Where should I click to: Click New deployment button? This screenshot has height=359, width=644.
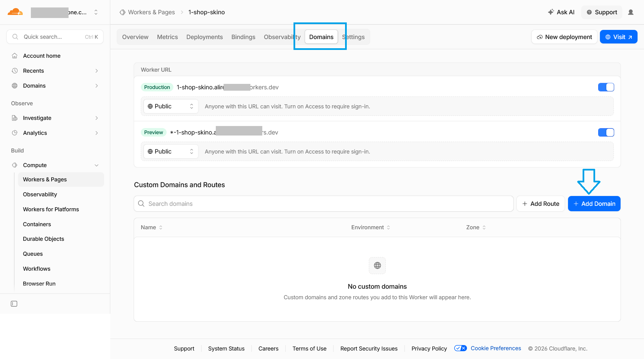point(564,37)
